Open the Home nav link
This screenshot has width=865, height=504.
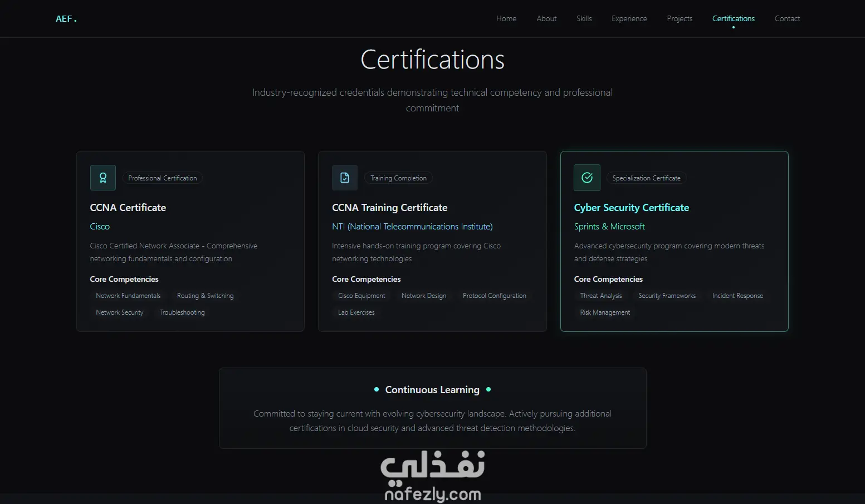click(x=506, y=18)
